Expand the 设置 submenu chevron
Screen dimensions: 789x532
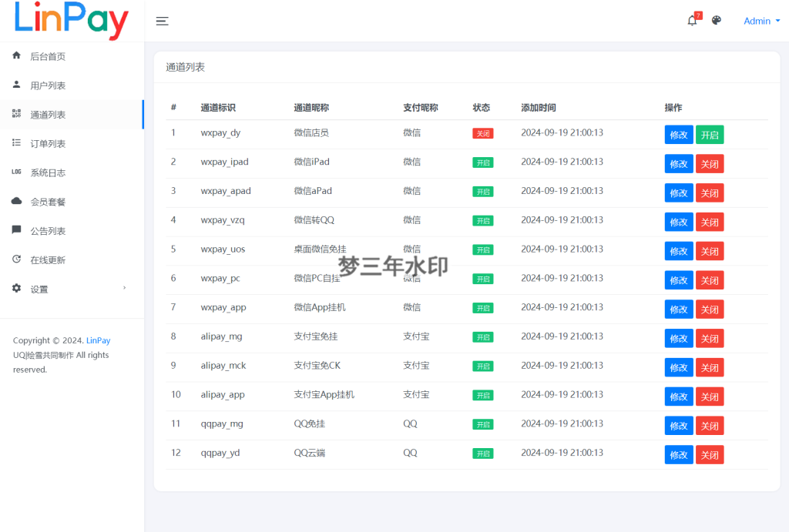pyautogui.click(x=124, y=288)
